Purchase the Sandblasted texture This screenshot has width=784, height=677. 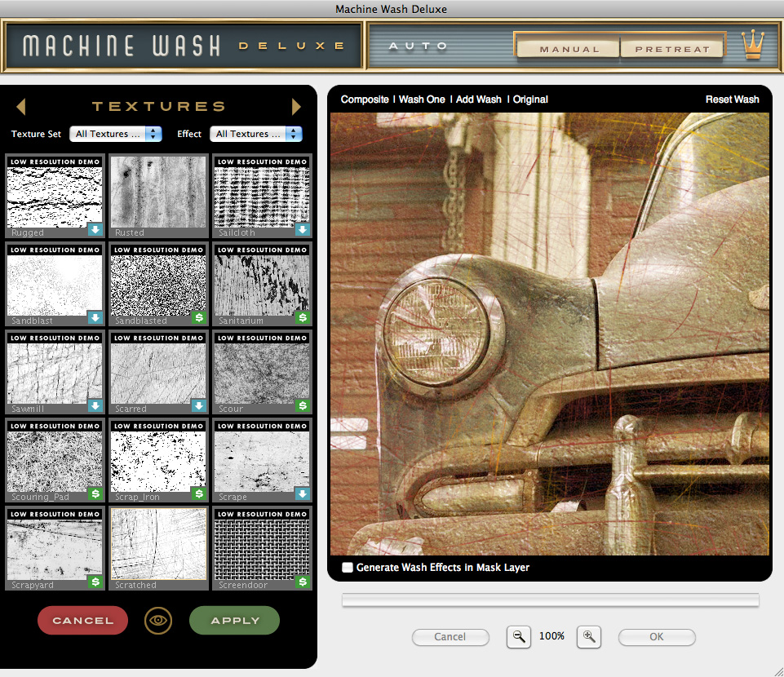click(x=199, y=317)
